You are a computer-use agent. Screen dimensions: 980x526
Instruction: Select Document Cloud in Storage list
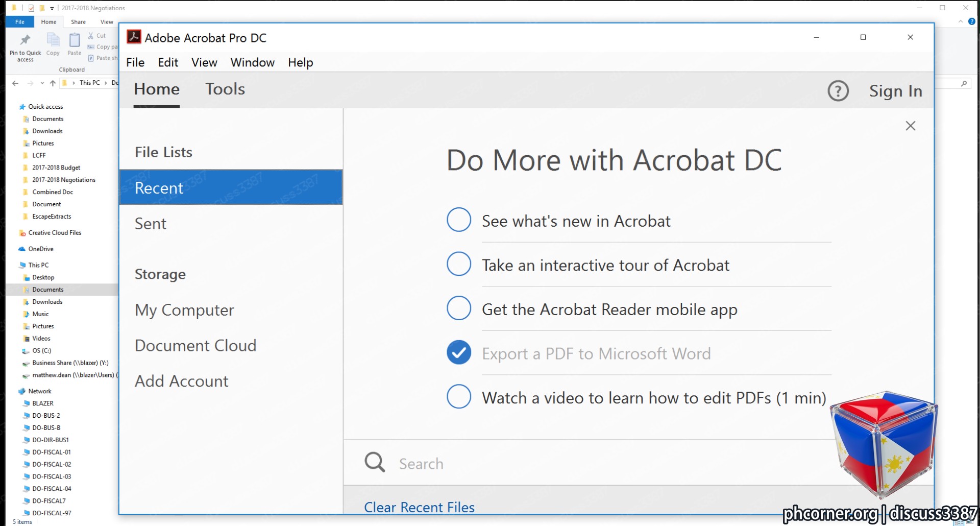[x=195, y=346]
